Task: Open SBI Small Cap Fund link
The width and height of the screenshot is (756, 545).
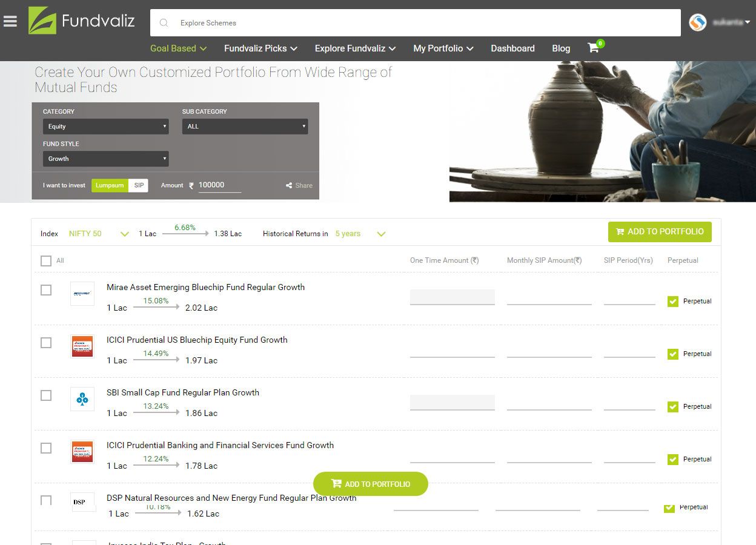Action: pos(183,392)
